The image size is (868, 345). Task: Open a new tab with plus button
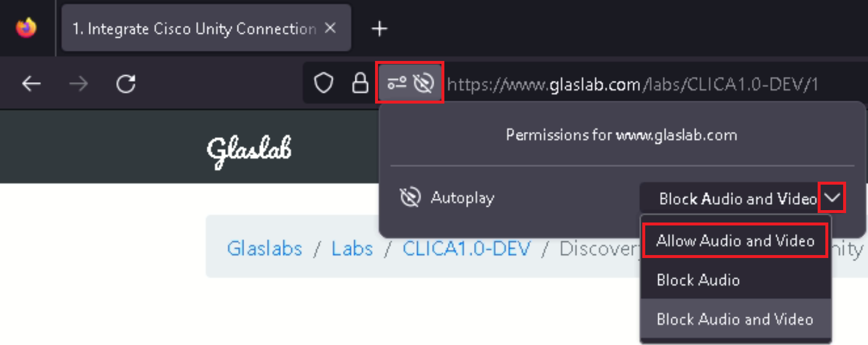click(x=379, y=28)
